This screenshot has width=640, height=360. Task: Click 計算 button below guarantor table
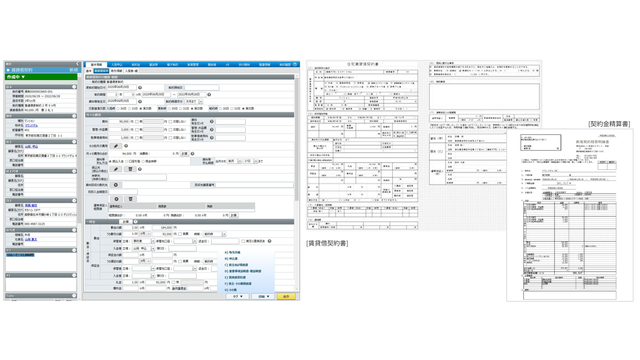pos(233,215)
